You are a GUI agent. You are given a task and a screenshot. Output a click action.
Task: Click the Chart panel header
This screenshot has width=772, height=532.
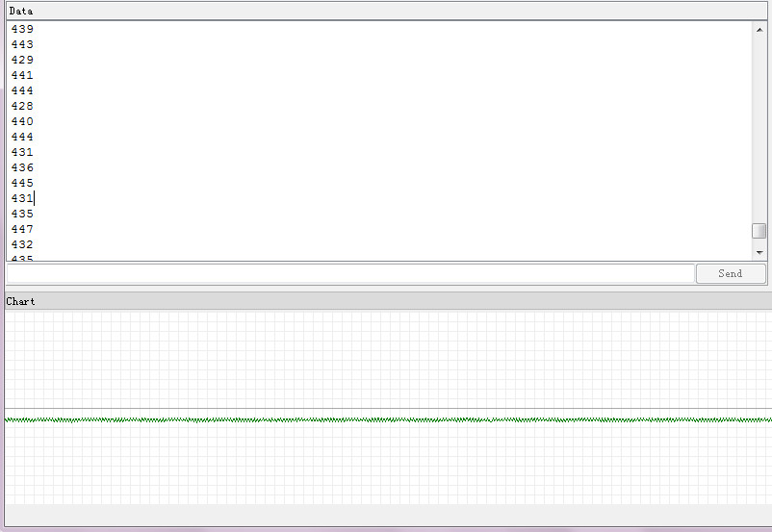click(388, 301)
